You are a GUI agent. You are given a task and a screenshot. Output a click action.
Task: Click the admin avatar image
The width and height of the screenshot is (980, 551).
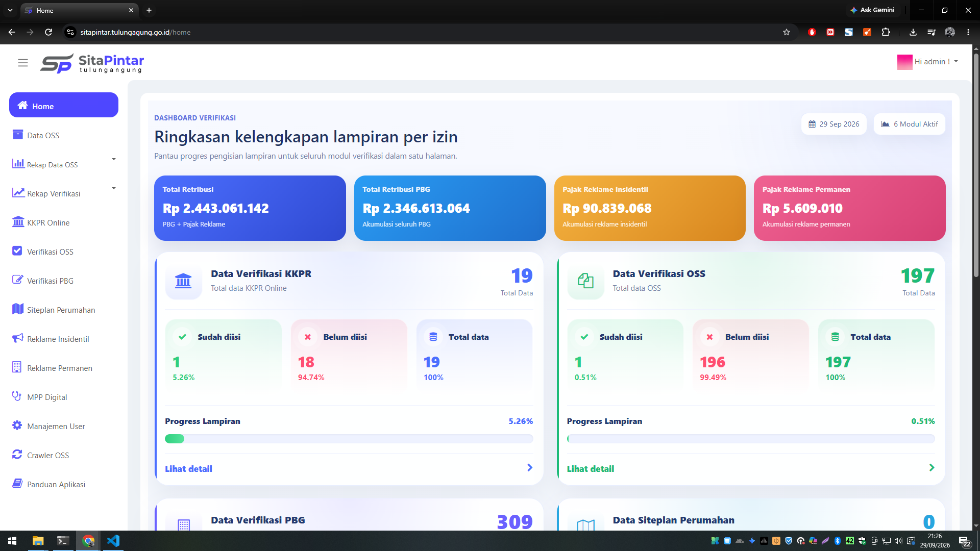tap(904, 62)
